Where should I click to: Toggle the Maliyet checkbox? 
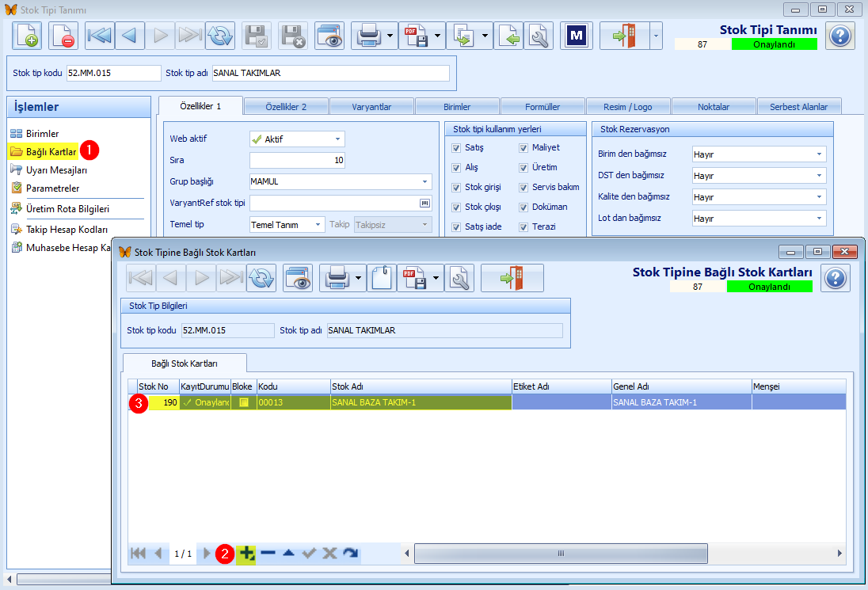click(523, 148)
